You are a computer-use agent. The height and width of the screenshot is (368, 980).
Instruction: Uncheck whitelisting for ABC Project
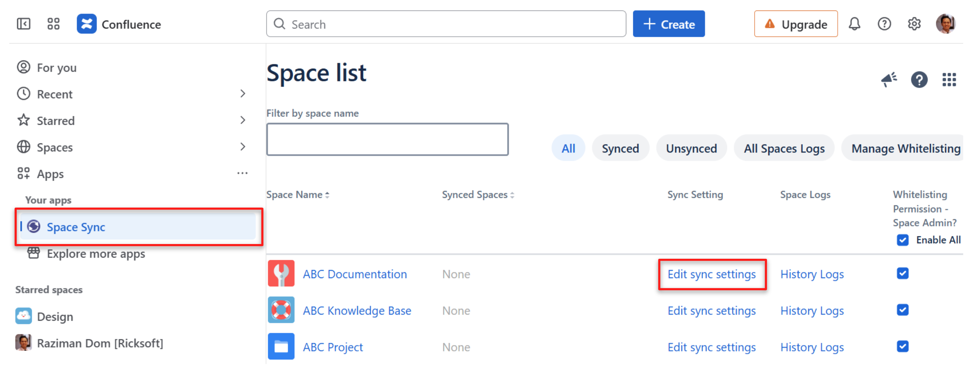pos(902,347)
